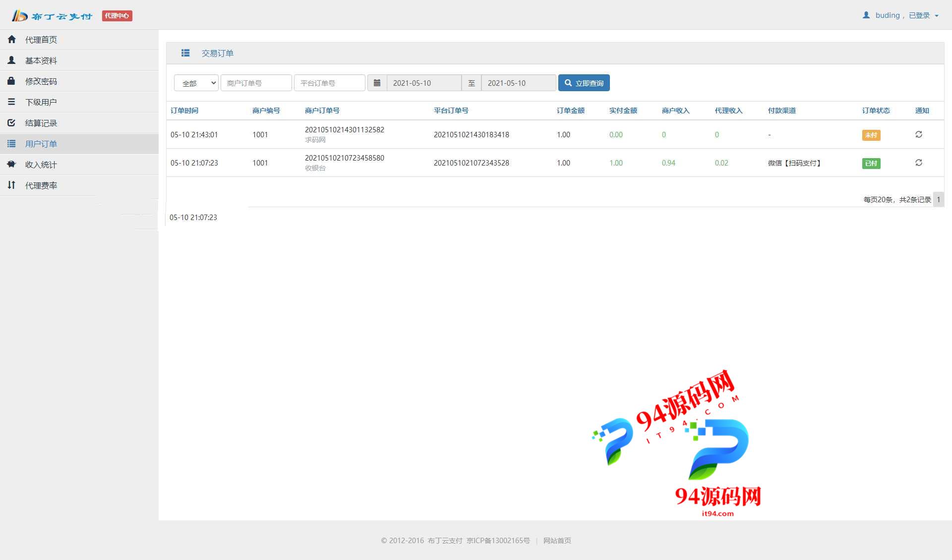Click refresh notify icon in the 已付 row

coord(919,163)
